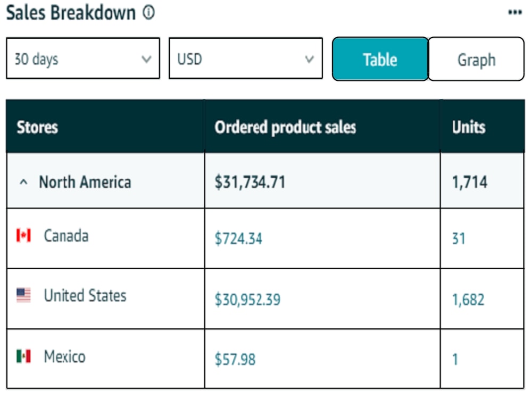The image size is (532, 399).
Task: Open the USD currency dropdown
Action: tap(246, 59)
